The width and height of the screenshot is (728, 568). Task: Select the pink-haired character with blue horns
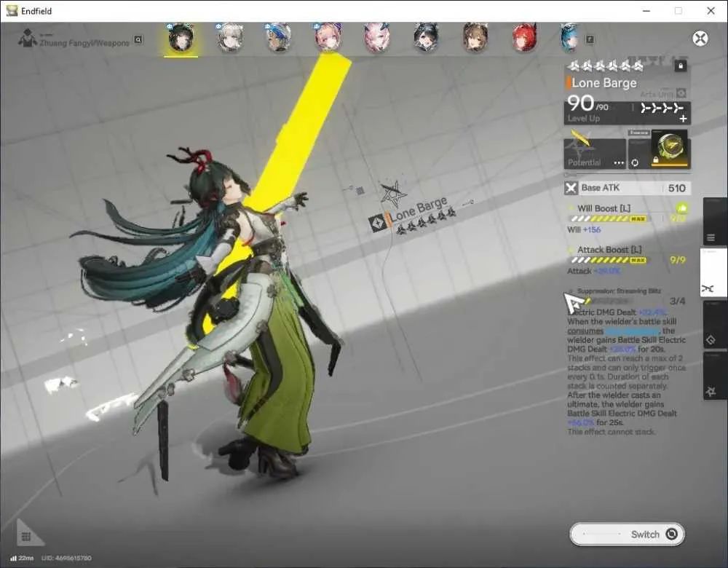pos(377,37)
